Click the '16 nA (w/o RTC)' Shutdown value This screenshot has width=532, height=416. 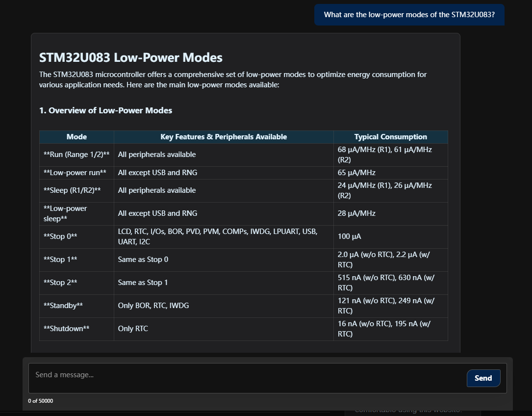pyautogui.click(x=364, y=324)
